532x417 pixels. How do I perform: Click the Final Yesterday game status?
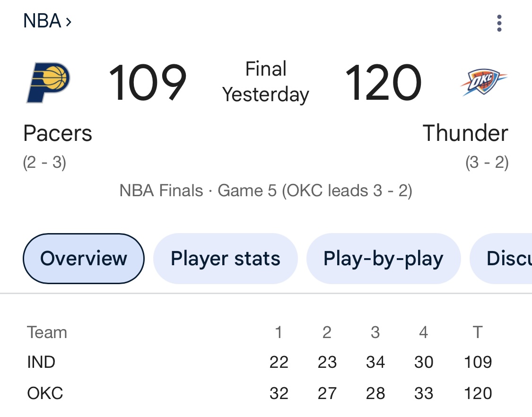[x=266, y=82]
